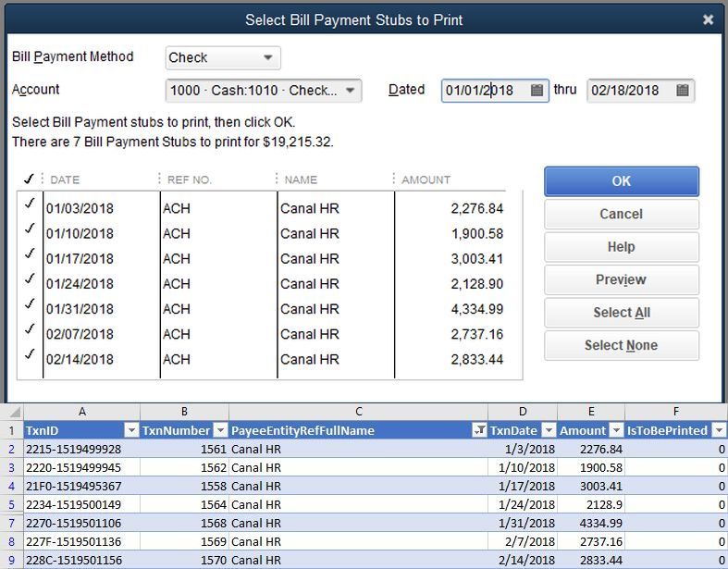Click the Select None button
Image resolution: width=728 pixels, height=569 pixels.
point(622,346)
